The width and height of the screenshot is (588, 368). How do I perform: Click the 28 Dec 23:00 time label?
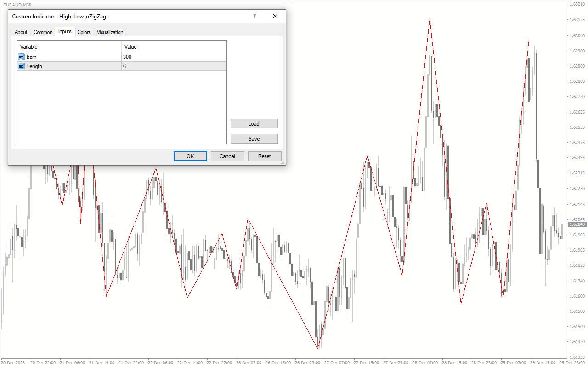[x=484, y=363]
